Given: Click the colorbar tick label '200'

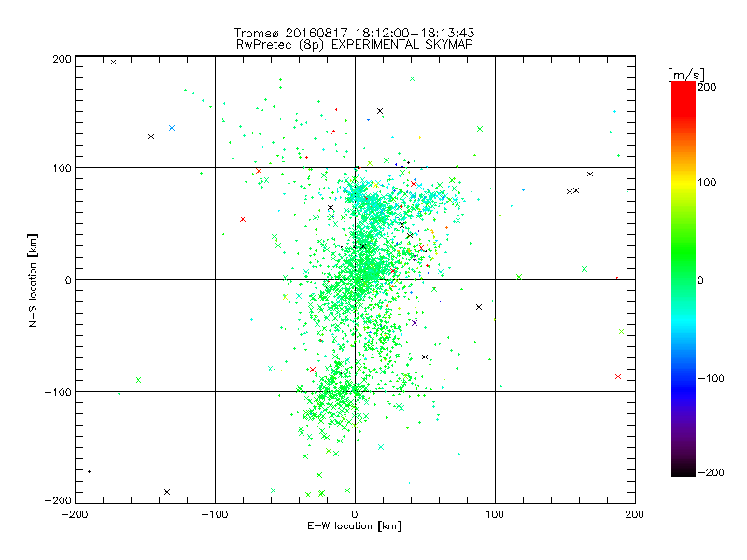Looking at the screenshot, I should pos(707,87).
